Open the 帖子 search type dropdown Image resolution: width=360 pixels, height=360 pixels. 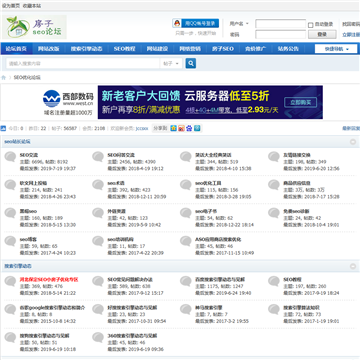pyautogui.click(x=171, y=63)
